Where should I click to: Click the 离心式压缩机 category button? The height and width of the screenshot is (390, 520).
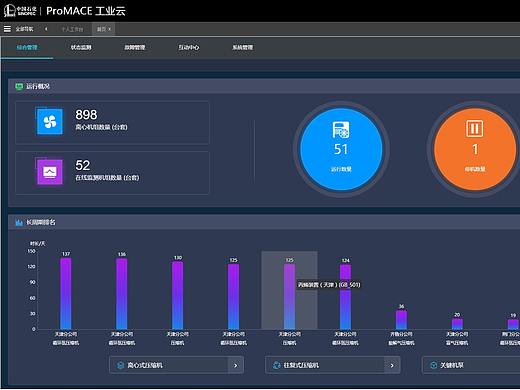point(176,365)
